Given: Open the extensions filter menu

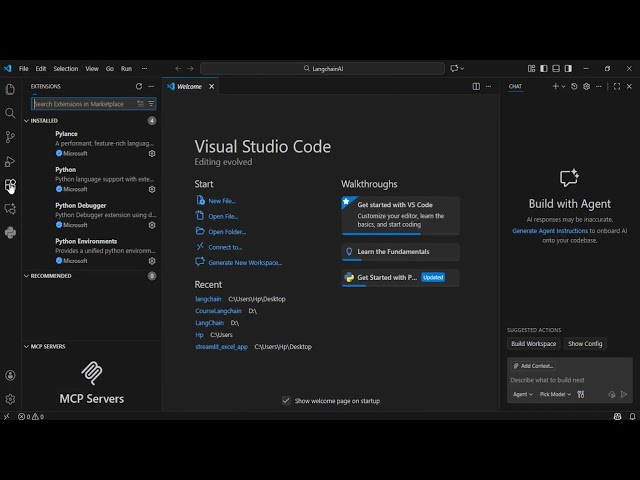Looking at the screenshot, I should tap(151, 104).
